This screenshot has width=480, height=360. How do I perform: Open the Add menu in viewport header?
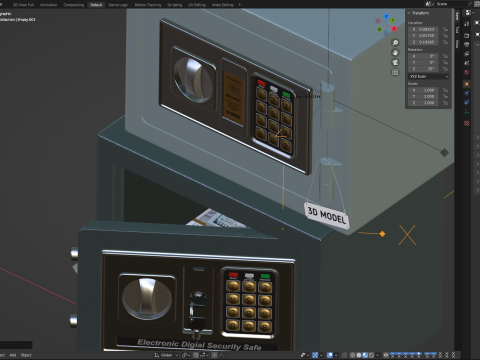click(x=13, y=355)
